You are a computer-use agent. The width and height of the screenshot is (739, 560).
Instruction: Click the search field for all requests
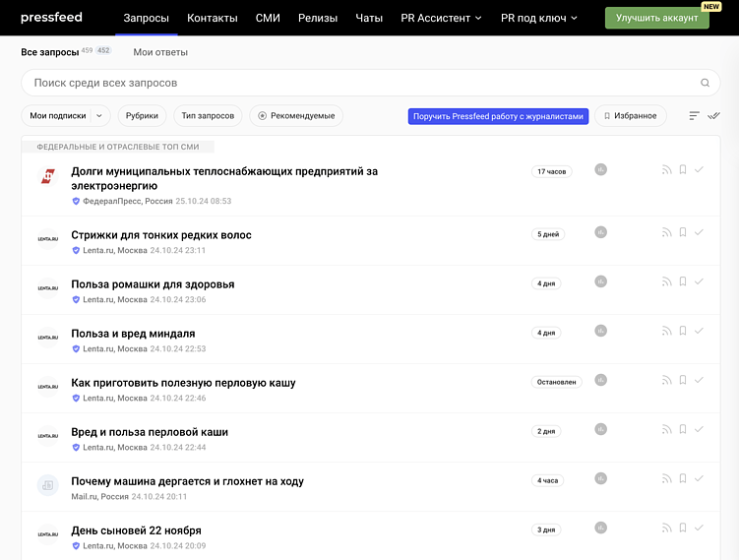[x=354, y=84]
